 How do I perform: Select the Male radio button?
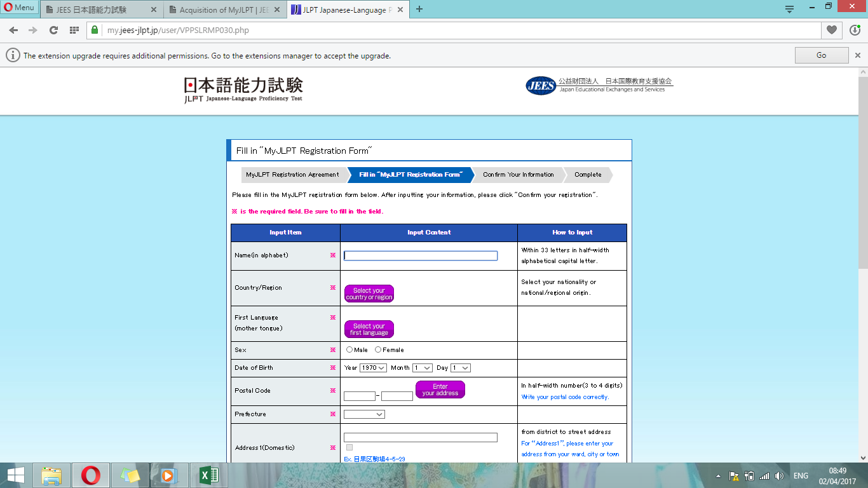(x=349, y=349)
